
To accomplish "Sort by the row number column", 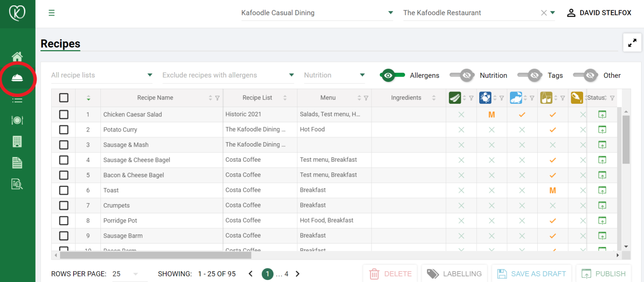I will (x=88, y=98).
